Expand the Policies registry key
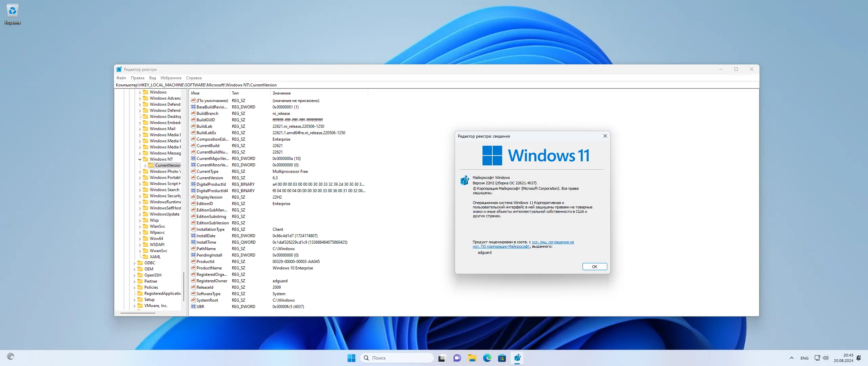Screen dimensions: 868x366 [x=134, y=287]
